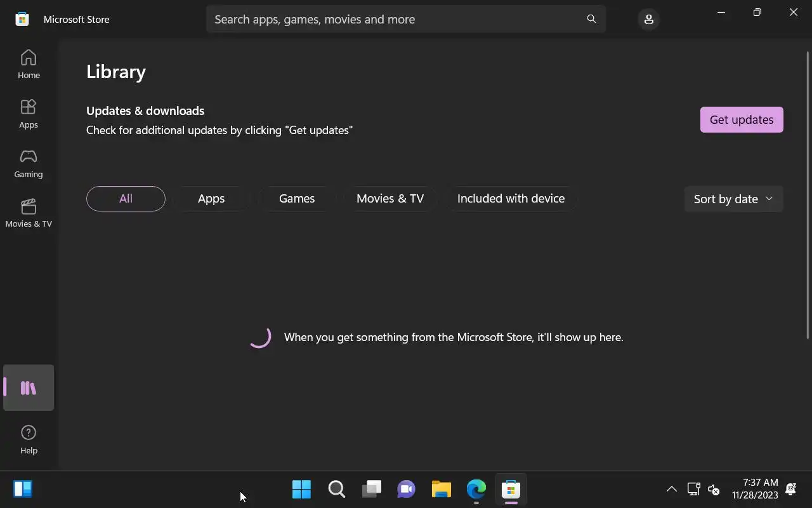The image size is (812, 508).
Task: Check for updates with Get updates
Action: pyautogui.click(x=742, y=119)
